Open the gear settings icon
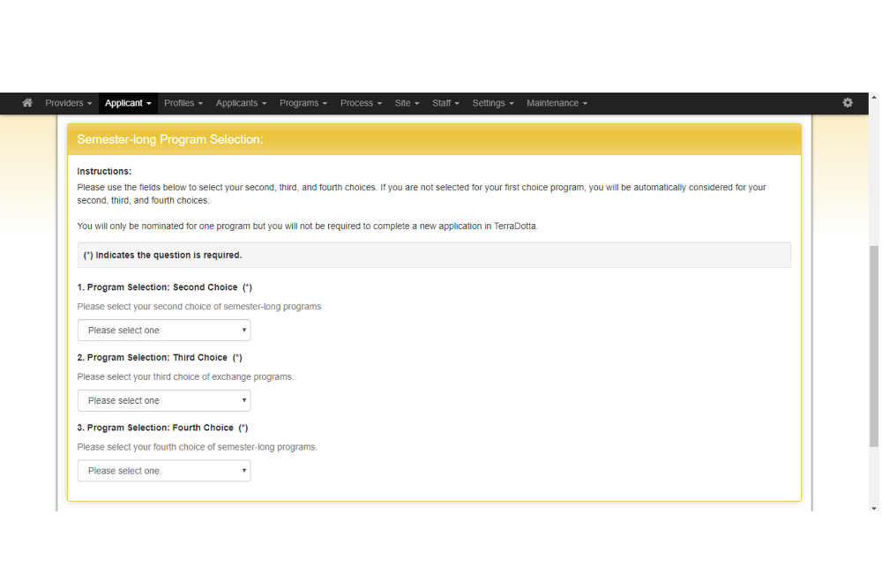Image resolution: width=882 pixels, height=588 pixels. tap(847, 103)
